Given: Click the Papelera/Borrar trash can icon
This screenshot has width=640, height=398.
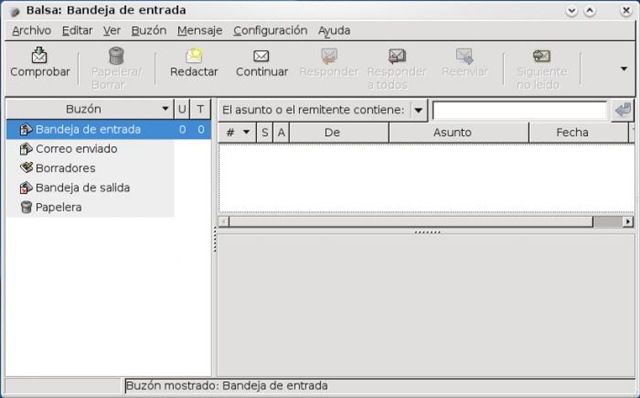Looking at the screenshot, I should 116,56.
